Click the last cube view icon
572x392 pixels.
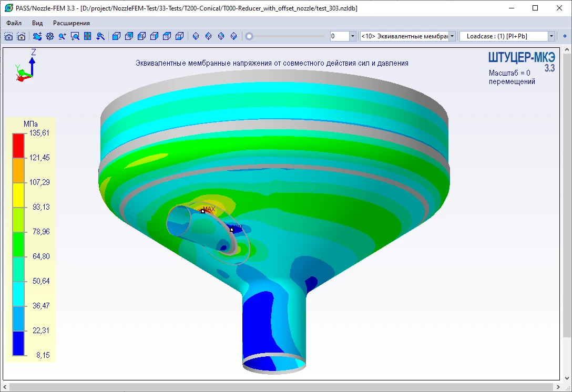click(180, 36)
